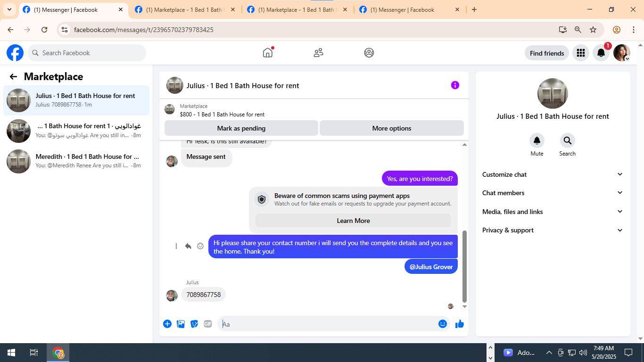
Task: Click the Find friends button
Action: click(x=547, y=53)
